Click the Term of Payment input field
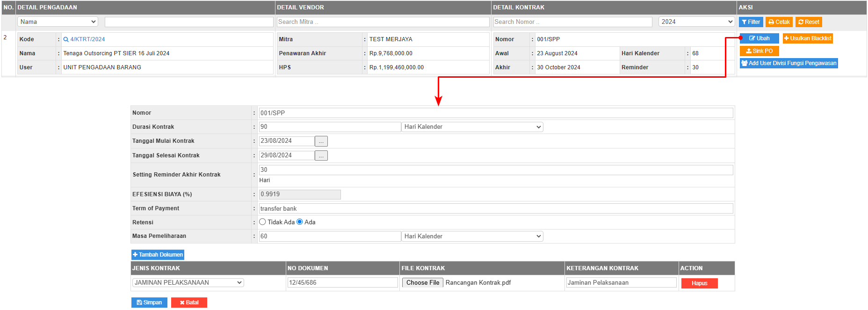Viewport: 868px width, 310px height. 496,208
